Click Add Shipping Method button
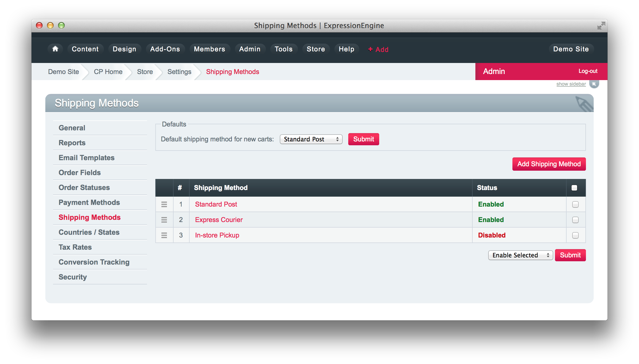 549,164
